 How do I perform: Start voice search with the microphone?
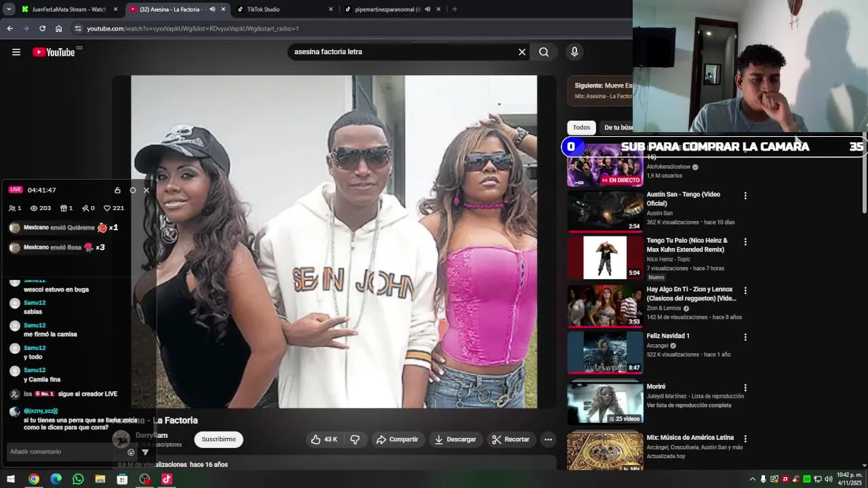click(x=574, y=52)
